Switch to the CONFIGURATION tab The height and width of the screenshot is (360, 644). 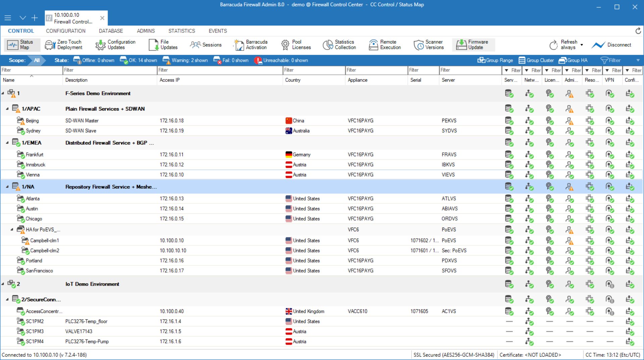pos(66,31)
